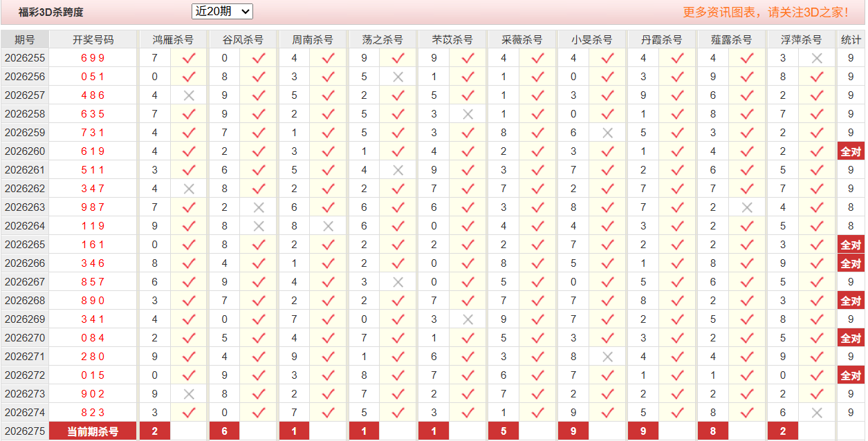Click the 福彩3D杀跨度 page title
Screen dimensions: 868x441
pyautogui.click(x=50, y=12)
